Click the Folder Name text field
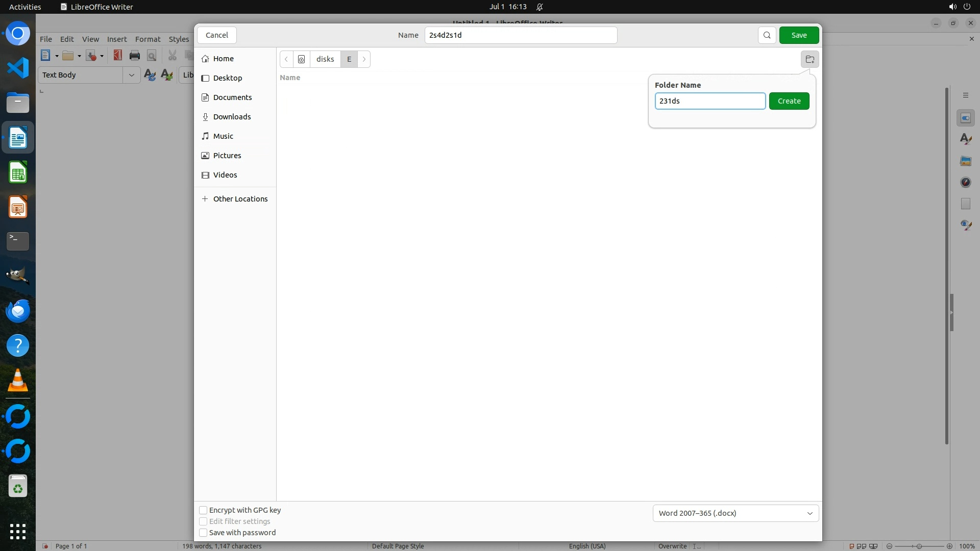 click(x=709, y=101)
